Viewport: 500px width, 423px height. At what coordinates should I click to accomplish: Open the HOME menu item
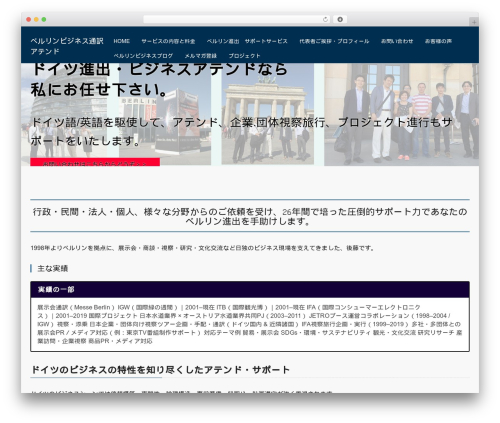pyautogui.click(x=121, y=41)
